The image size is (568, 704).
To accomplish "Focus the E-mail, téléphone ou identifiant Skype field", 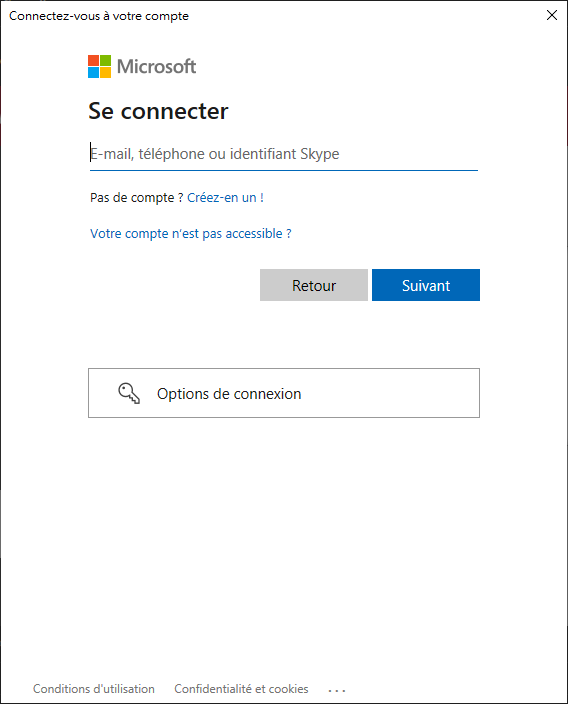I will point(284,154).
